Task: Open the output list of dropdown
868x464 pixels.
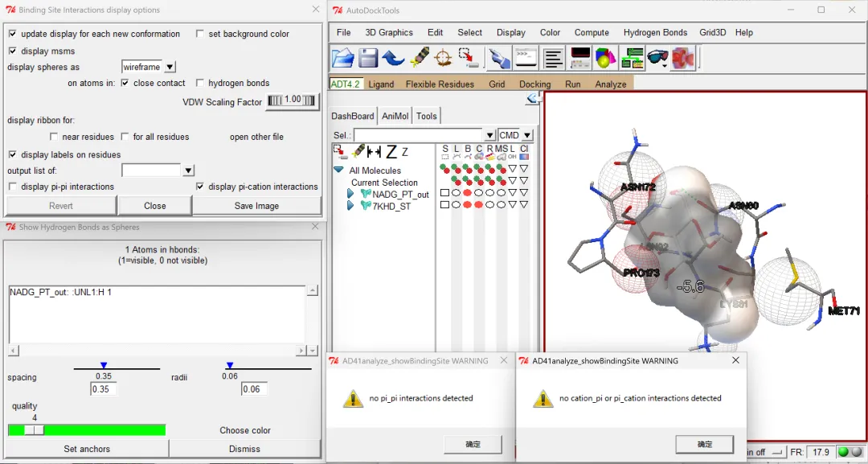Action: coord(188,170)
